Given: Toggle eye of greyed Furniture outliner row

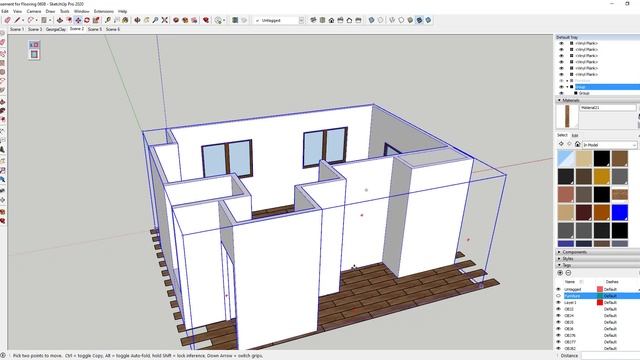Looking at the screenshot, I should coord(561,81).
